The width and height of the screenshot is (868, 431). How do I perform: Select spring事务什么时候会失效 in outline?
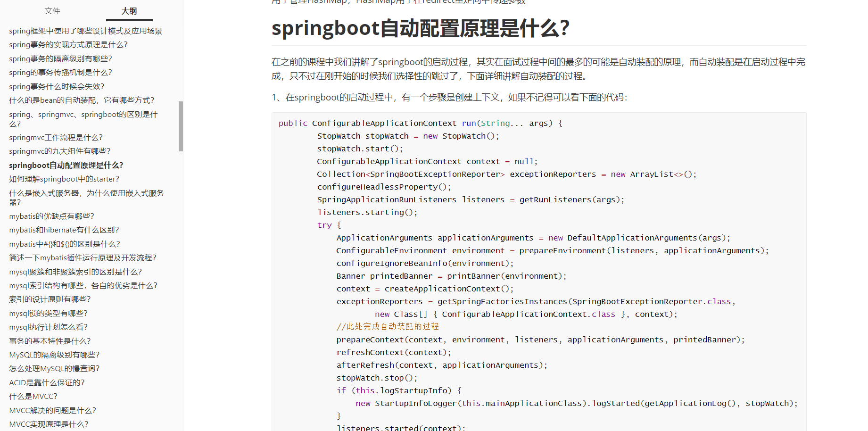coord(57,87)
